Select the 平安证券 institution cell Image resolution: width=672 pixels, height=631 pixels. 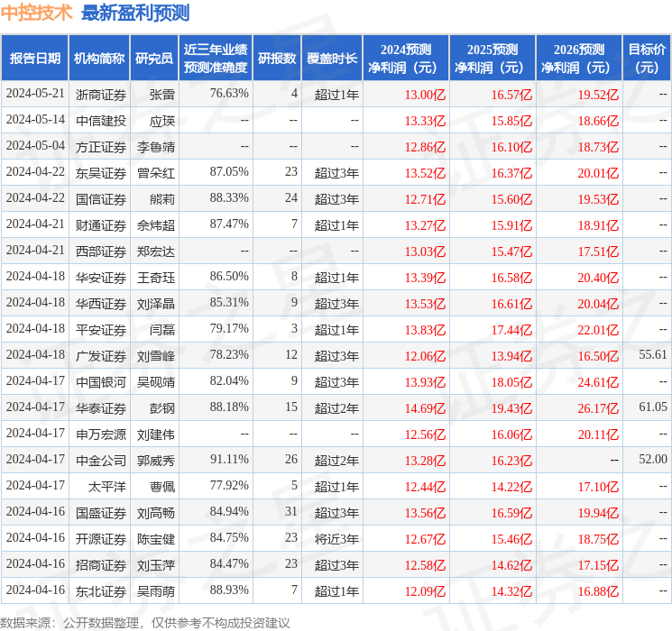click(101, 330)
